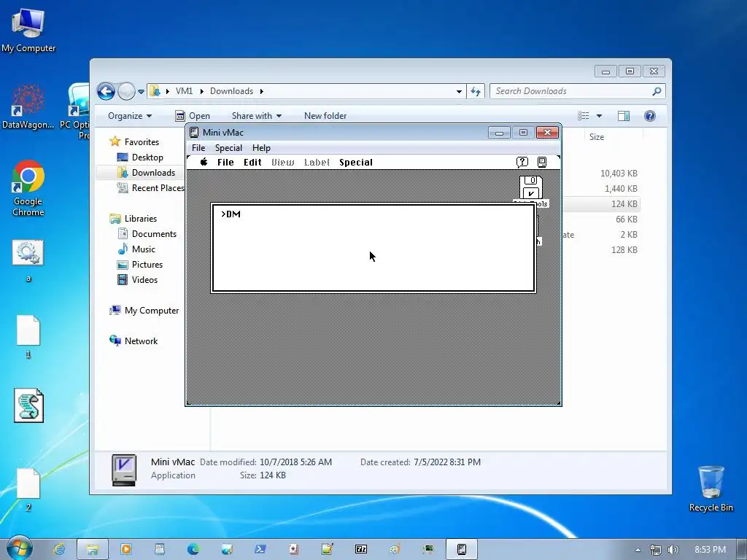Open the Mini vMac window's File menu
The height and width of the screenshot is (560, 747).
pos(198,147)
